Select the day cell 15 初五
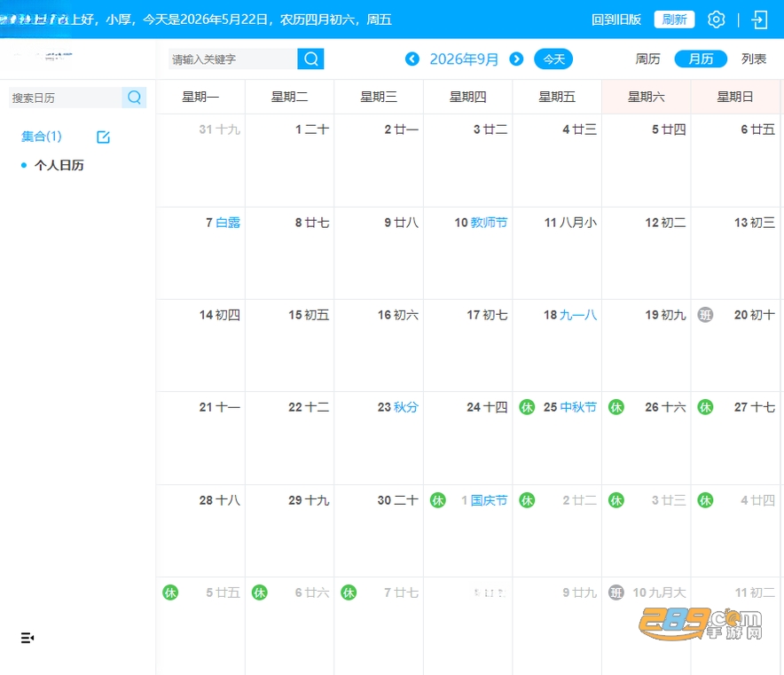The width and height of the screenshot is (784, 675). (289, 346)
